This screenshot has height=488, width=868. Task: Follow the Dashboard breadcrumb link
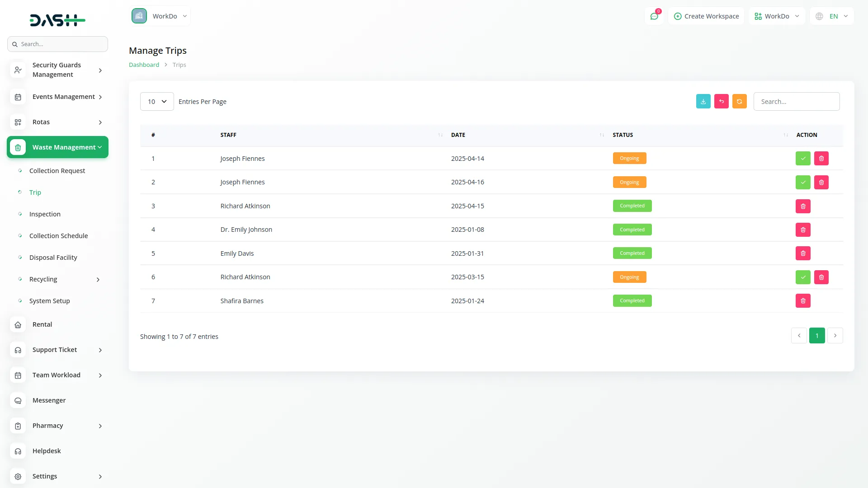click(x=144, y=65)
